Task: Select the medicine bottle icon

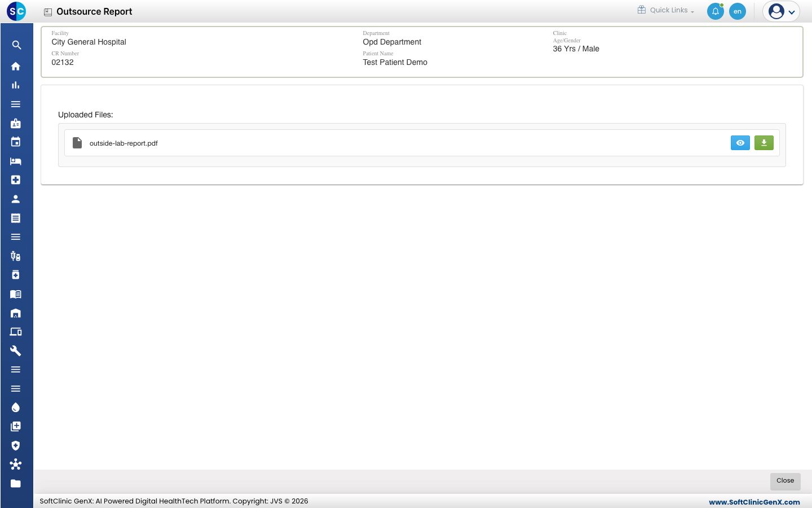Action: point(16,275)
